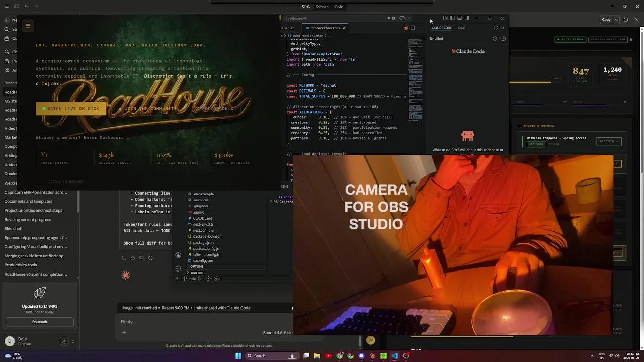Toggle VS Code secondary sidebar layout icon
This screenshot has width=644, height=362.
click(x=466, y=18)
